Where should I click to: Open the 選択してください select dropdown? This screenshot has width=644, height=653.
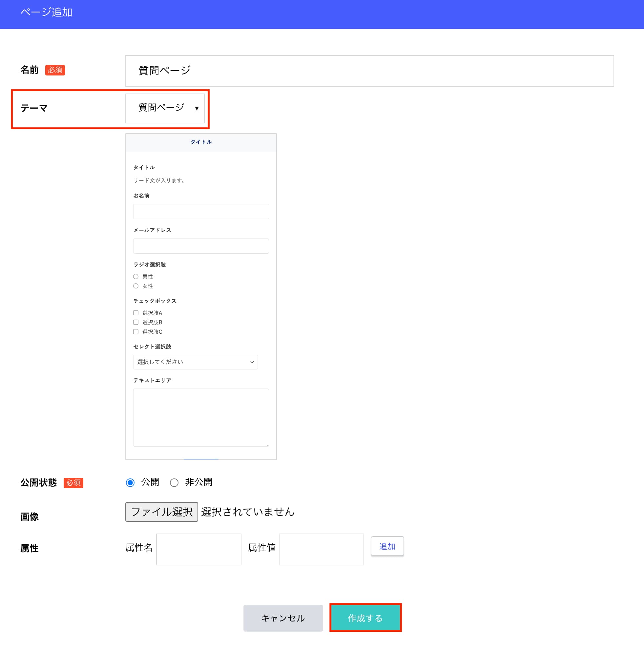(x=196, y=362)
